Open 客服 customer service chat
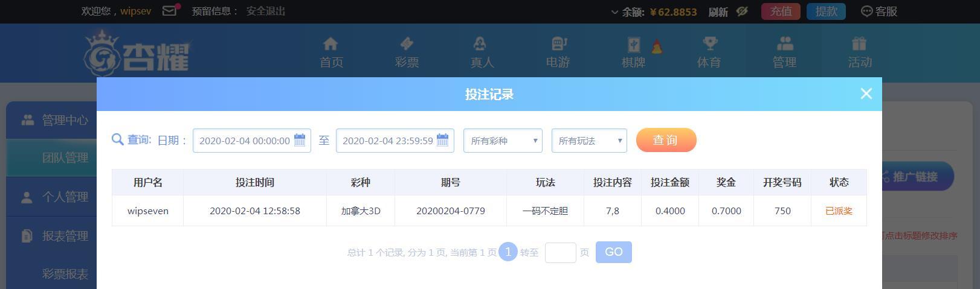Viewport: 980px width, 289px height. point(879,11)
